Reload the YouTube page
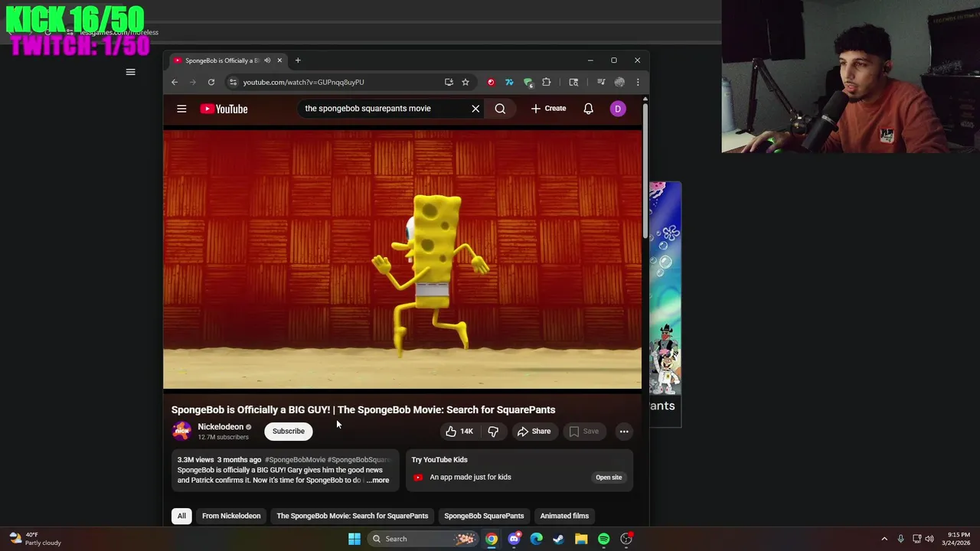Image resolution: width=980 pixels, height=551 pixels. click(211, 82)
